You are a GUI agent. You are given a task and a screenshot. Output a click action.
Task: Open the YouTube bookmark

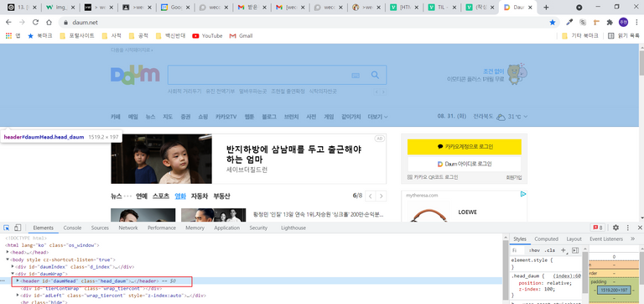207,36
